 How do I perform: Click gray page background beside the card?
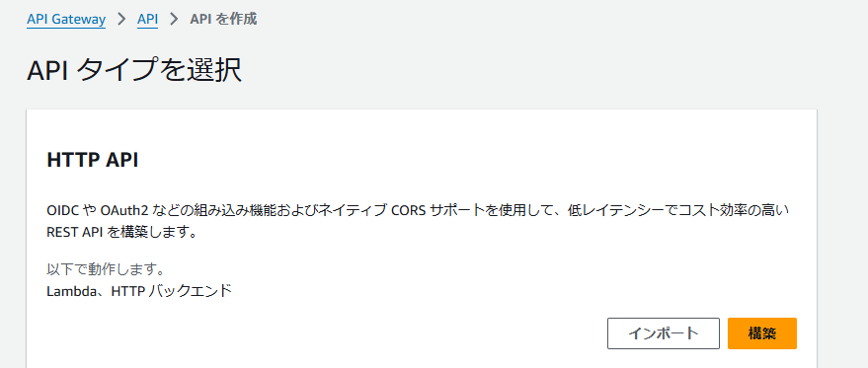pos(842,221)
